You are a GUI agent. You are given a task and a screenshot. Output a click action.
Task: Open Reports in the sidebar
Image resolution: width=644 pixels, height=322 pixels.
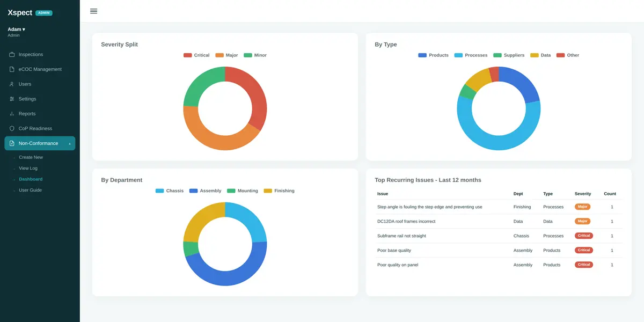[40, 114]
